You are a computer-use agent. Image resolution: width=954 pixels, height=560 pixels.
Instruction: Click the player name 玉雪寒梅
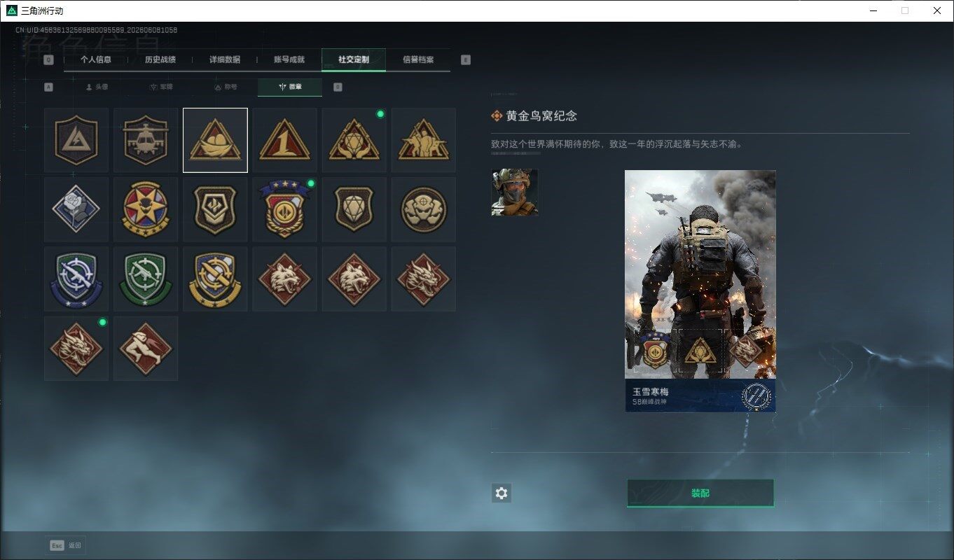651,392
